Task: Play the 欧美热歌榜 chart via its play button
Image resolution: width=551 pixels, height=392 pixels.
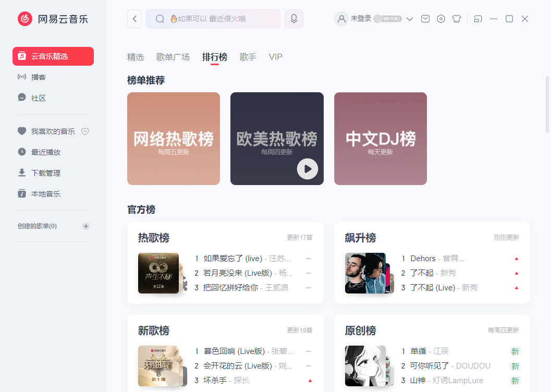Action: (x=308, y=169)
